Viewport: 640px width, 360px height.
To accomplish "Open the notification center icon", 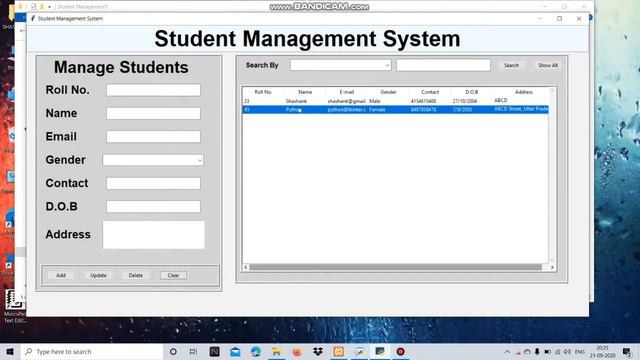I will [x=627, y=351].
